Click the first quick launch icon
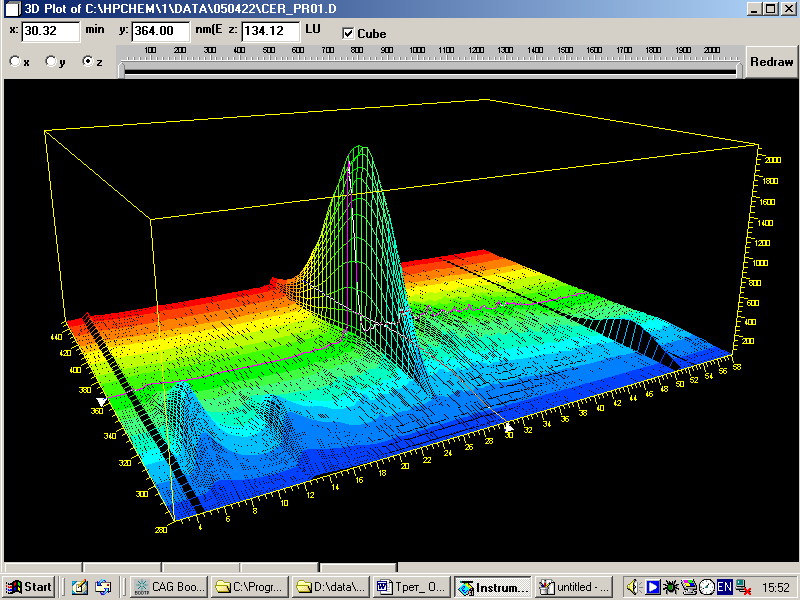 pos(79,587)
